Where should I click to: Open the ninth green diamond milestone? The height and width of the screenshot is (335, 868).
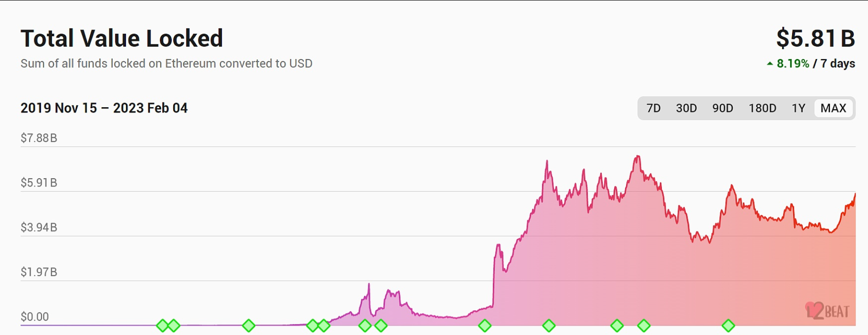click(549, 326)
